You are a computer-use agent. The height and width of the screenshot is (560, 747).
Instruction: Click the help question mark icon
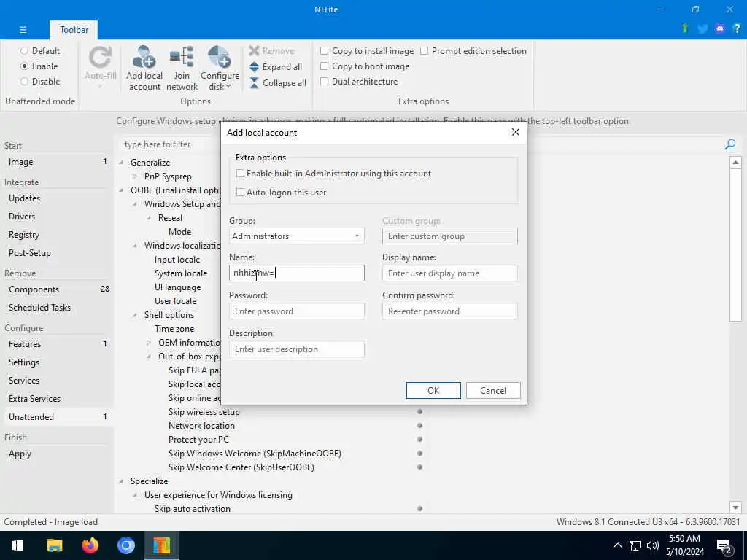click(737, 28)
